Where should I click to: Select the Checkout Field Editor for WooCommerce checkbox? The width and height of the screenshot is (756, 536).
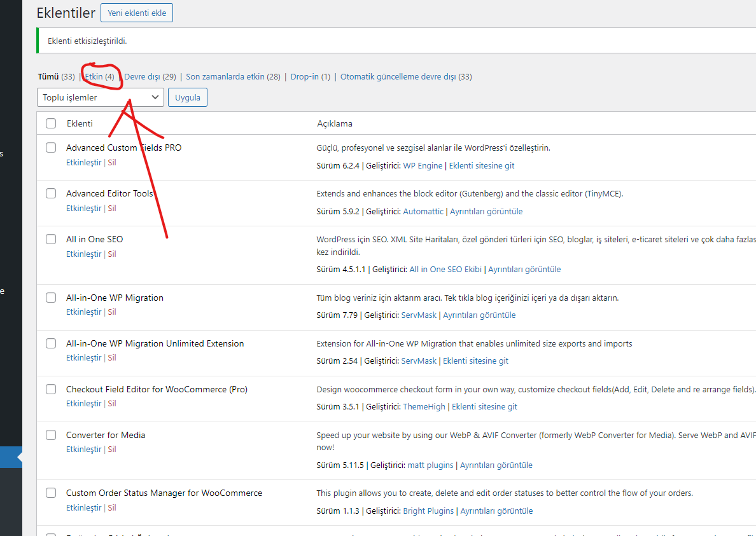pos(51,389)
